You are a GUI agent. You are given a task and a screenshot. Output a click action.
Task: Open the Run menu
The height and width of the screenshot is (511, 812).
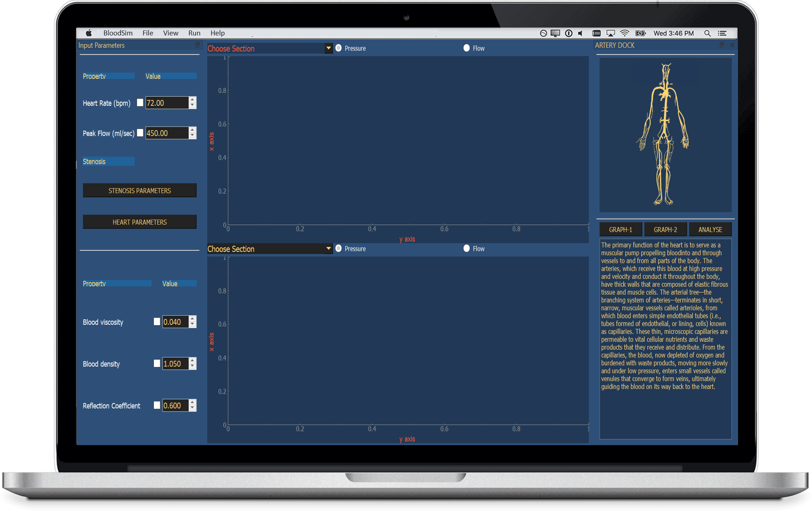pos(194,33)
